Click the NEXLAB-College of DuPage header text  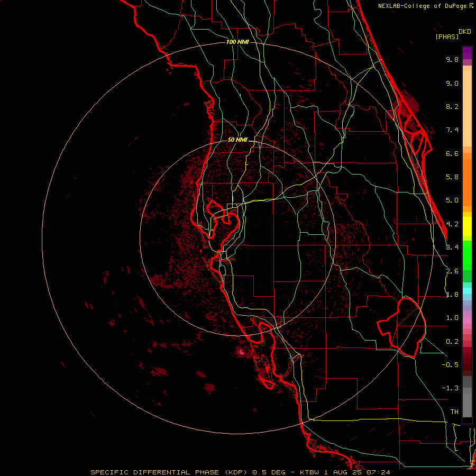tap(422, 6)
